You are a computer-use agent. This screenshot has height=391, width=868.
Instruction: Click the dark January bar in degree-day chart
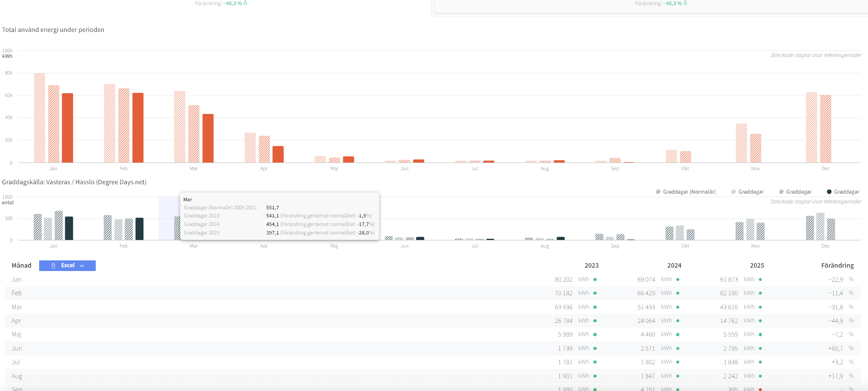[x=69, y=228]
